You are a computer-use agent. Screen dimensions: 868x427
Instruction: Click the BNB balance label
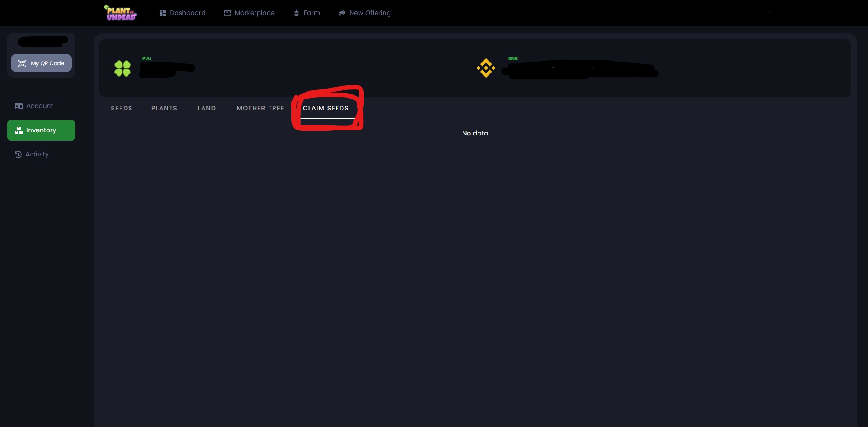[x=513, y=58]
